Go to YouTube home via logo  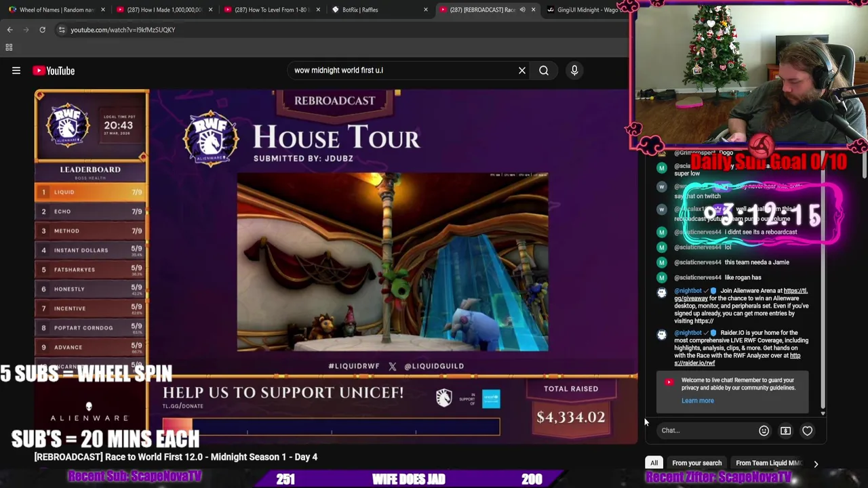tap(54, 70)
